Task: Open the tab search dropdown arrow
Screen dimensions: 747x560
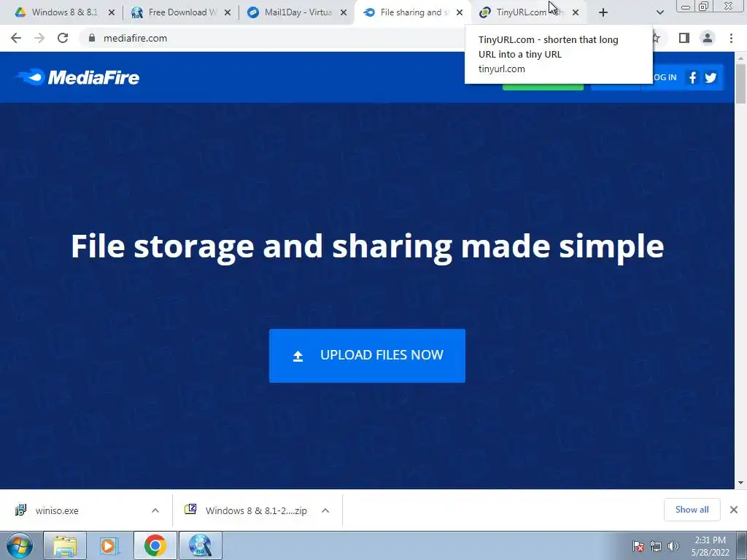Action: point(659,12)
